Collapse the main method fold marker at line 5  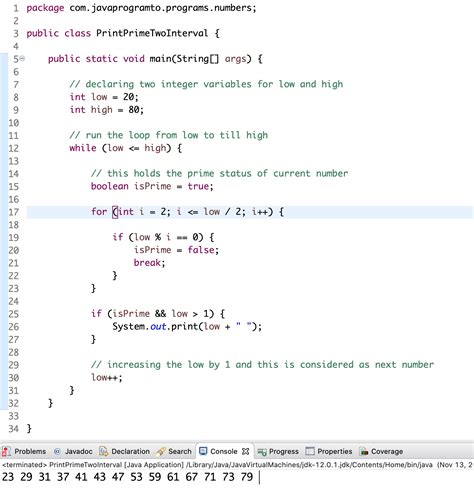(22, 59)
